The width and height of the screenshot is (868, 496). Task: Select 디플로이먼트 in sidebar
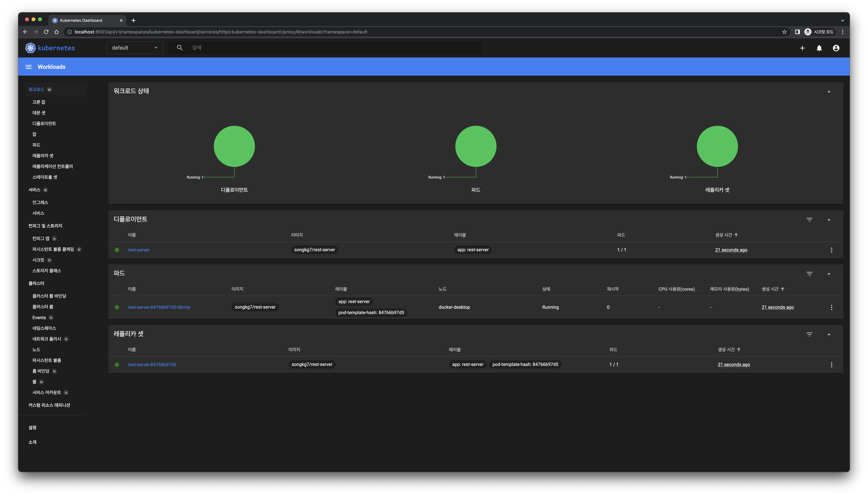[44, 124]
